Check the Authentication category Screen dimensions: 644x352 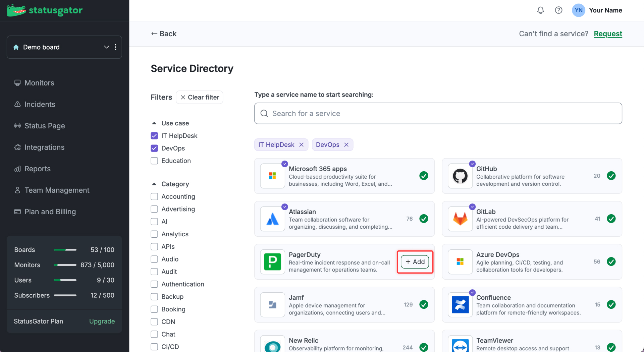154,284
